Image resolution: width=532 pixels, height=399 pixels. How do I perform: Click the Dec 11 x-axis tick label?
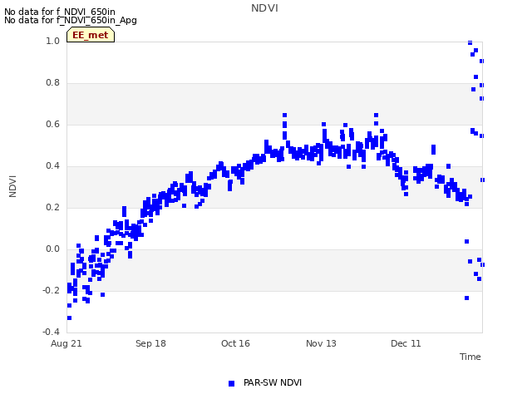point(406,343)
